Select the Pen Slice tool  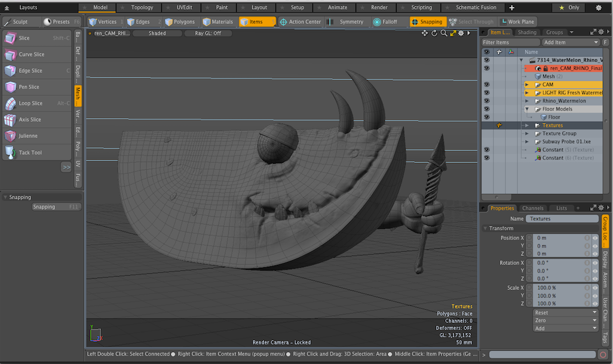pyautogui.click(x=37, y=87)
